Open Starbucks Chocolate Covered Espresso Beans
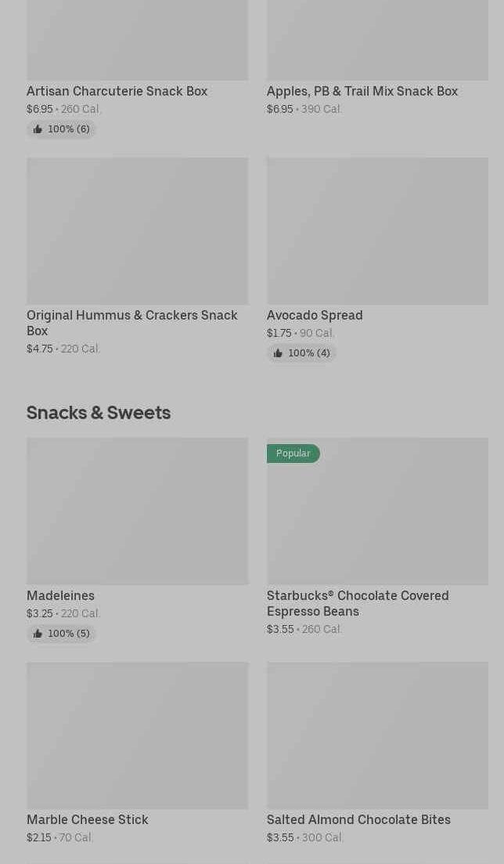Image resolution: width=504 pixels, height=864 pixels. [x=357, y=603]
